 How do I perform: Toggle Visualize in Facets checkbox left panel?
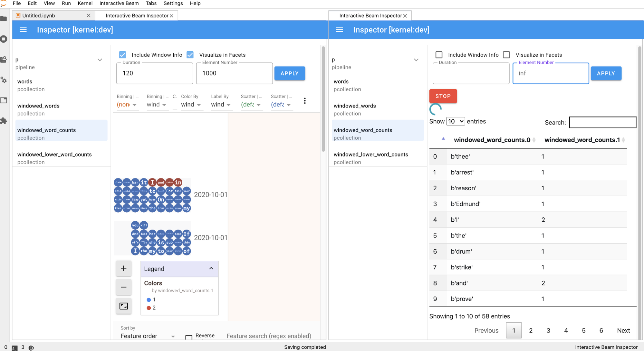190,55
